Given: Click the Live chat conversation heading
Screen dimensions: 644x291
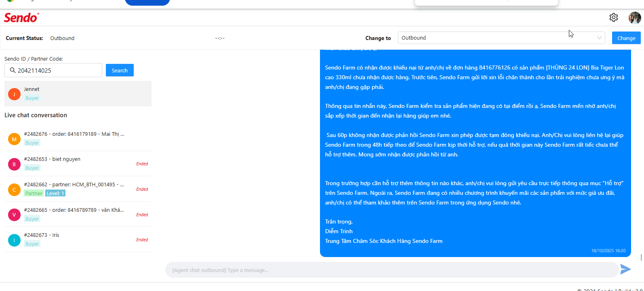Looking at the screenshot, I should coord(36,115).
